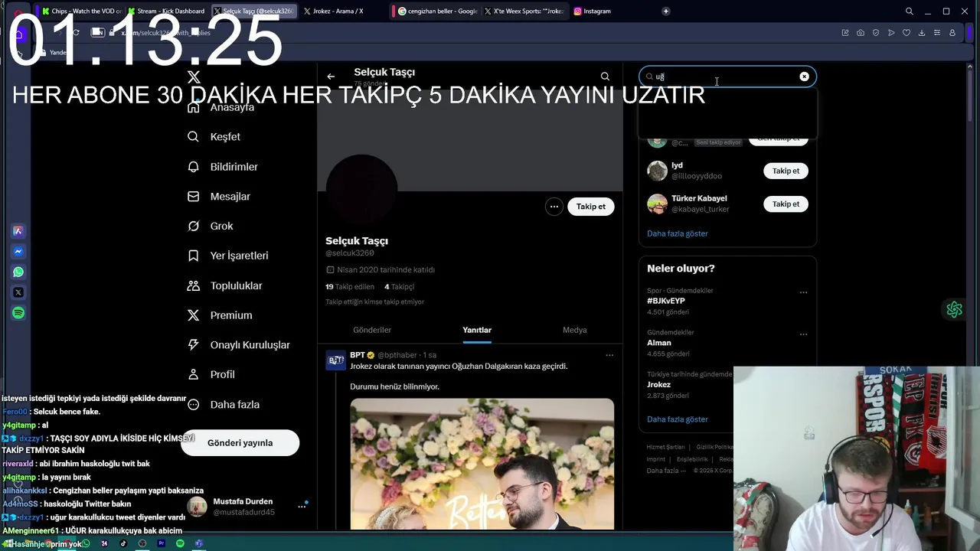Open the Mustafa Durden account menu dots

coord(302,506)
